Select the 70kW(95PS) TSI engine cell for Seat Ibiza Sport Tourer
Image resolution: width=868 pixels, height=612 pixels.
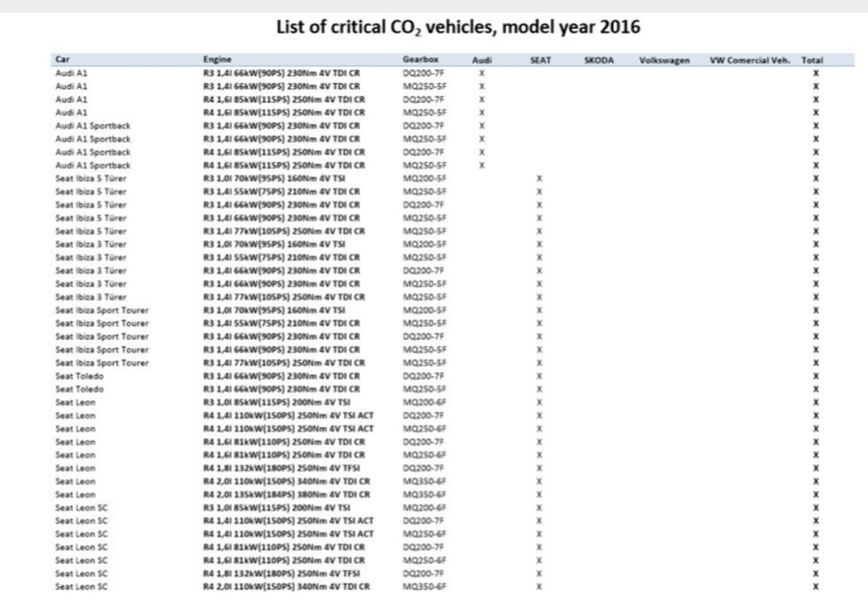click(274, 310)
